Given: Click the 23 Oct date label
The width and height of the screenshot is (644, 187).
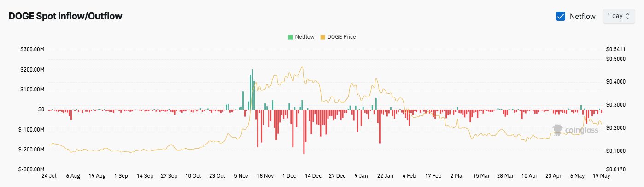Looking at the screenshot, I should (217, 176).
